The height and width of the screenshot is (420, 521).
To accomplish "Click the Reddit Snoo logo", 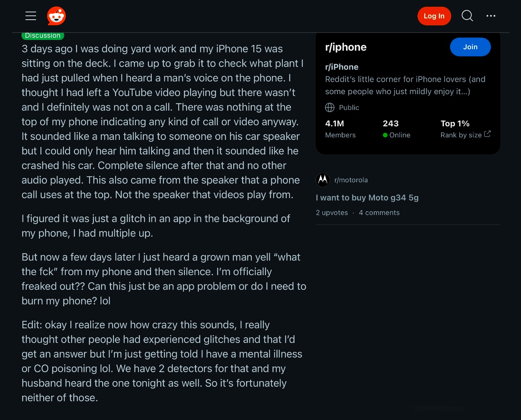I will tap(56, 16).
